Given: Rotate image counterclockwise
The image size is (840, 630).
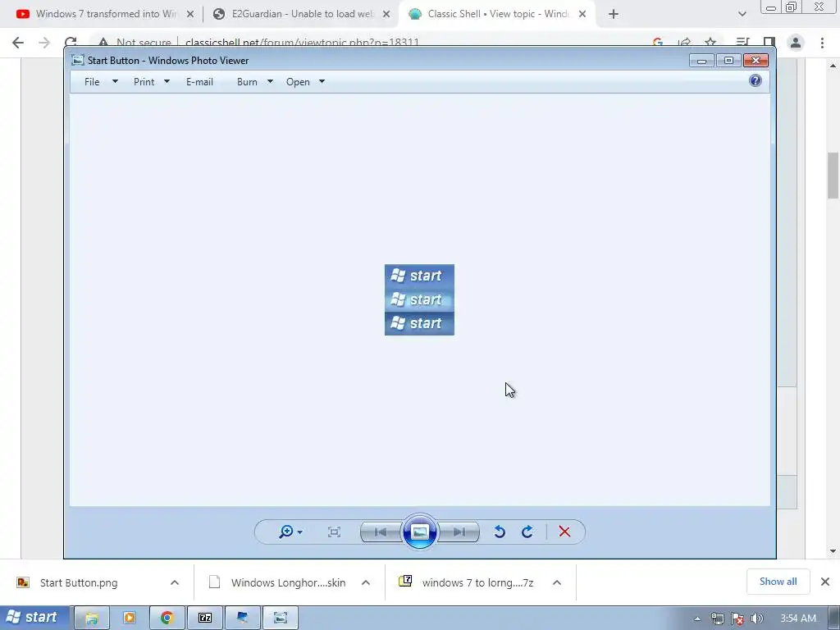Looking at the screenshot, I should coord(500,532).
